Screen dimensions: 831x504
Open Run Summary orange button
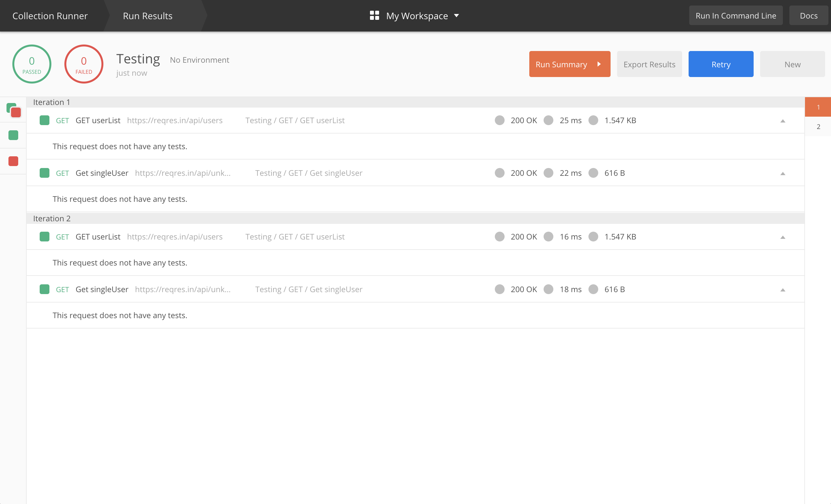(569, 64)
